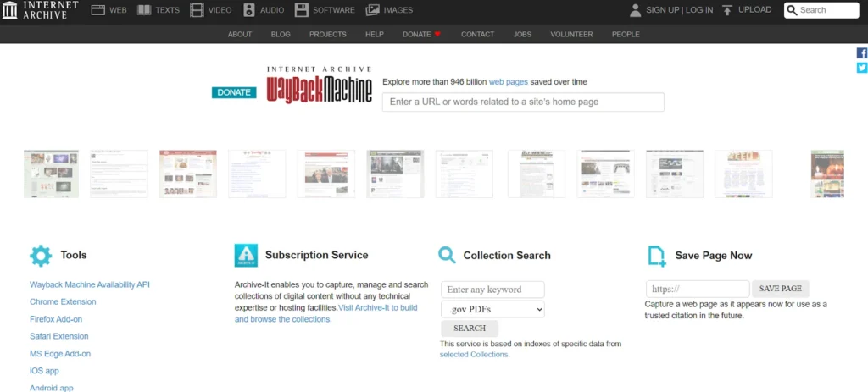This screenshot has height=392, width=868.
Task: Click the Internet Archive logo icon
Action: pos(10,10)
